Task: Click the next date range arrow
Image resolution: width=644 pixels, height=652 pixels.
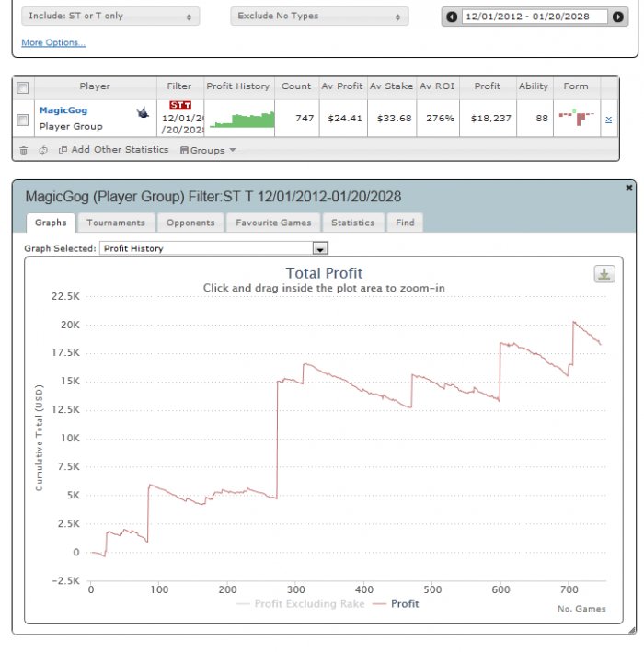Action: point(618,17)
